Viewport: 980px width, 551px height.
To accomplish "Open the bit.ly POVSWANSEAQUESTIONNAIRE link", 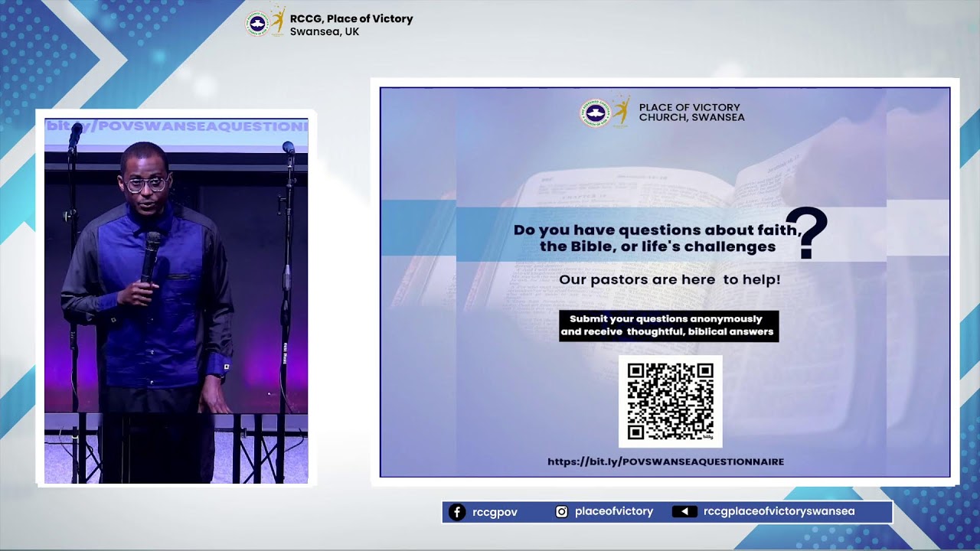I will (x=665, y=461).
